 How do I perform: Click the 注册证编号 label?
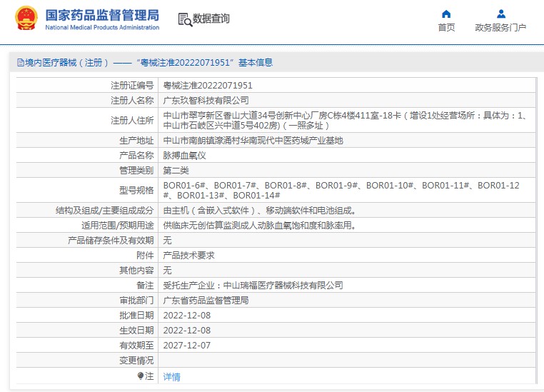click(x=132, y=86)
